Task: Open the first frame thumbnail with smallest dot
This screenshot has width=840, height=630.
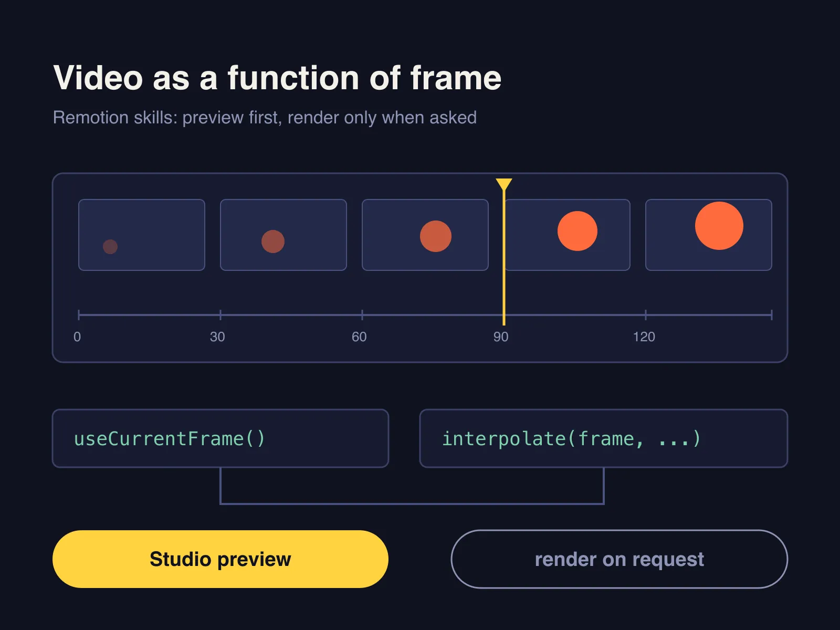Action: pos(142,235)
